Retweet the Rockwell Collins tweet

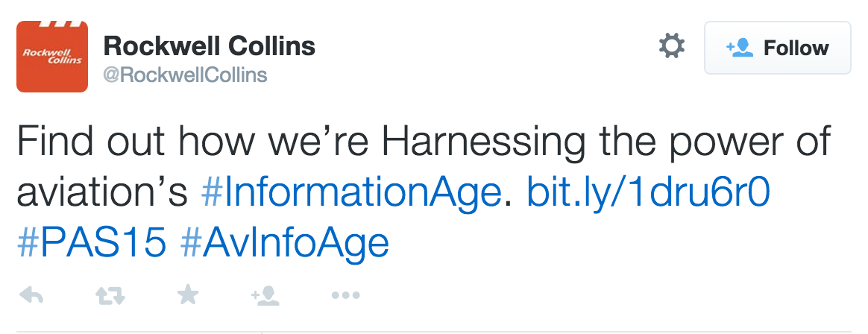pyautogui.click(x=110, y=296)
